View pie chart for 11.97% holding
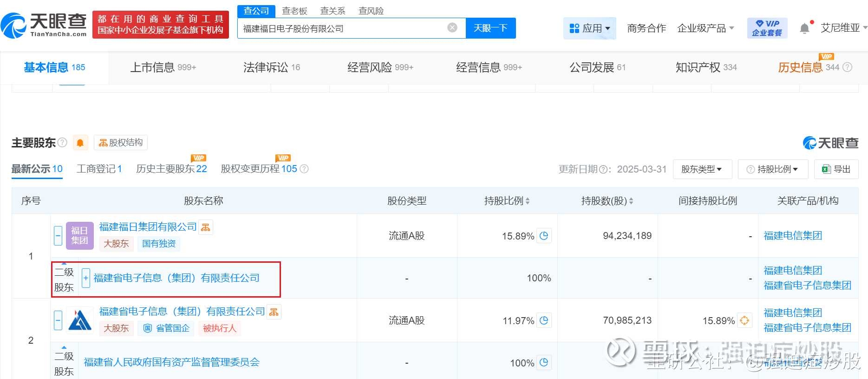 (544, 320)
